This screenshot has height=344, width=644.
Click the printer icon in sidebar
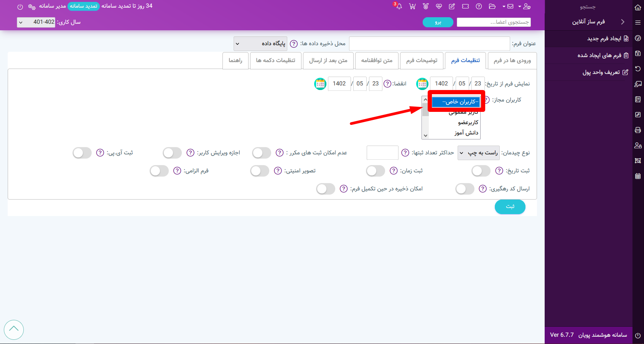(x=638, y=130)
